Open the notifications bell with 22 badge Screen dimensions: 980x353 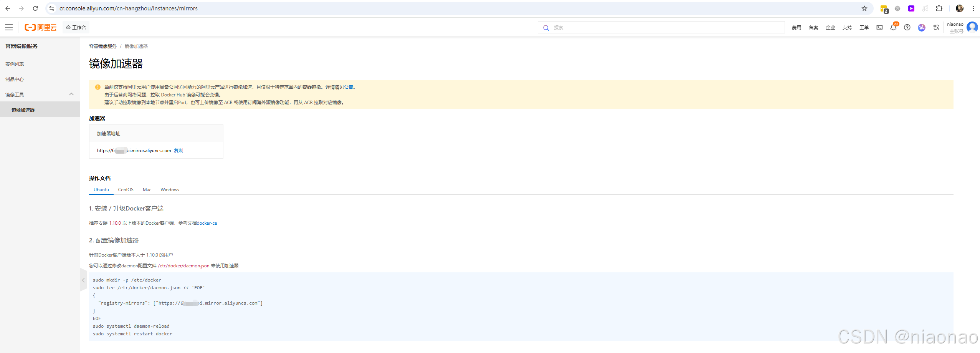894,27
